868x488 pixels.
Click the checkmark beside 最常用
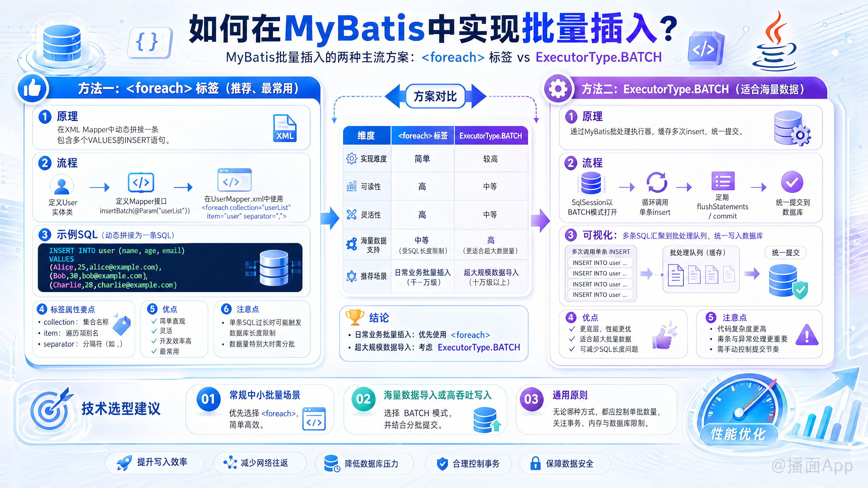pos(154,351)
